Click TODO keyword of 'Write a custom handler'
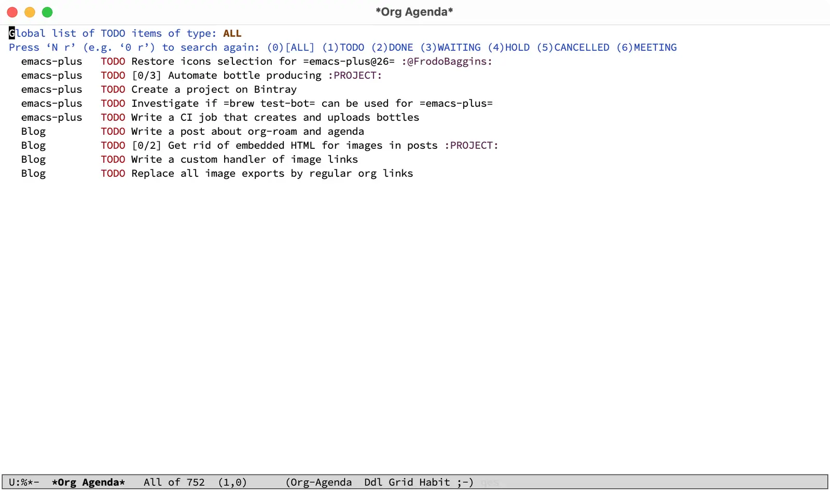 [113, 160]
